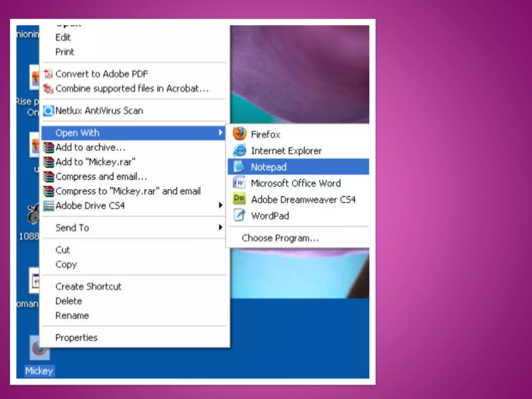Select Copy from the context menu
This screenshot has width=532, height=399.
(x=66, y=264)
